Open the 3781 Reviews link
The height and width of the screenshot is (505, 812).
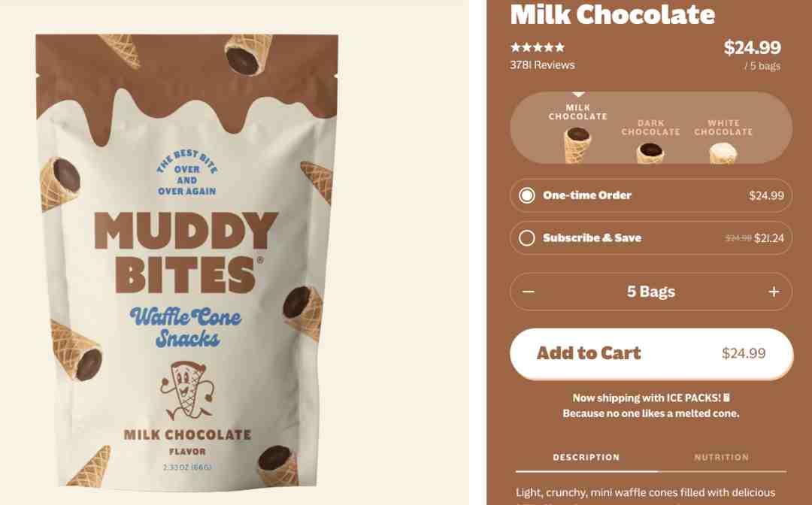point(542,65)
